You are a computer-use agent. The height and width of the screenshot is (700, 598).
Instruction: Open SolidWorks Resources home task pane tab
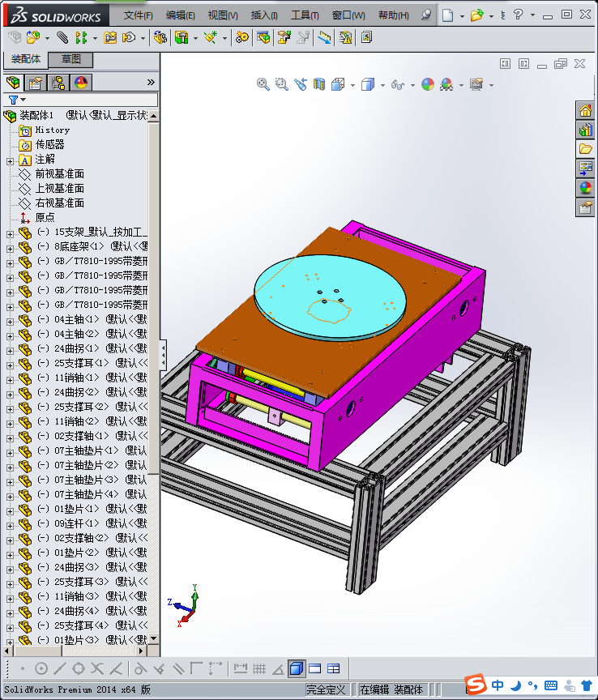[585, 110]
